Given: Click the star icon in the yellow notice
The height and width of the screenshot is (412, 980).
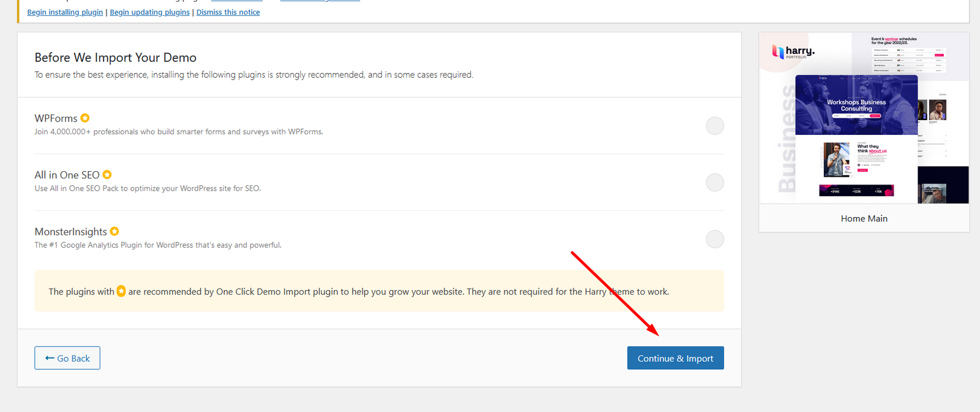Looking at the screenshot, I should click(x=121, y=291).
